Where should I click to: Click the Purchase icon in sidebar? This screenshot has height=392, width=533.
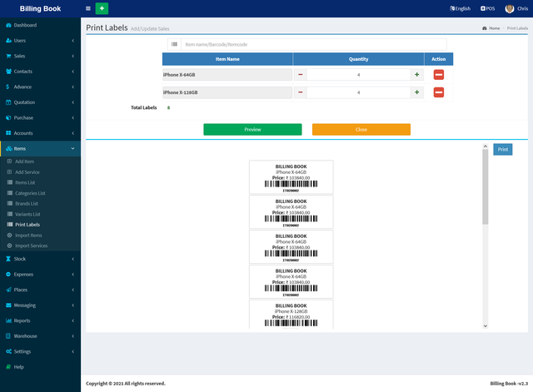click(8, 118)
